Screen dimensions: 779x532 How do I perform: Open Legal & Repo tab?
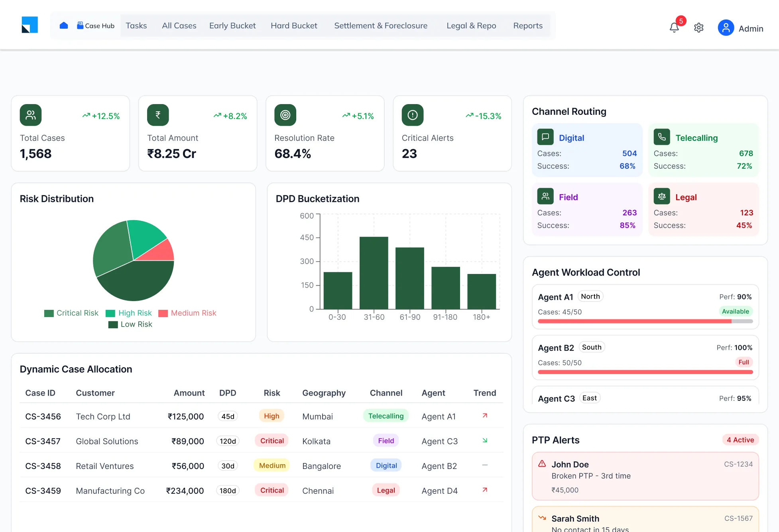471,26
